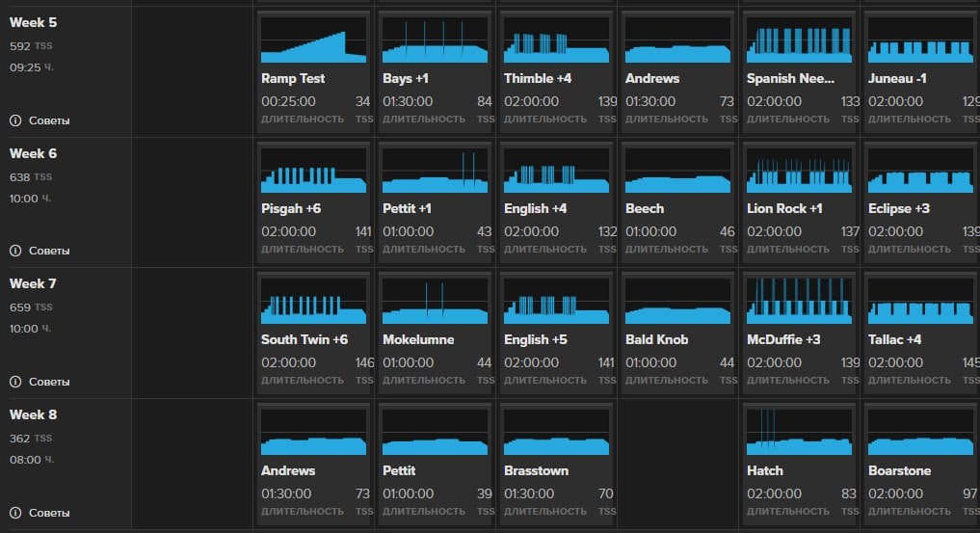Open the Eclipse +3 workout chart
The width and height of the screenshot is (980, 533).
(920, 171)
